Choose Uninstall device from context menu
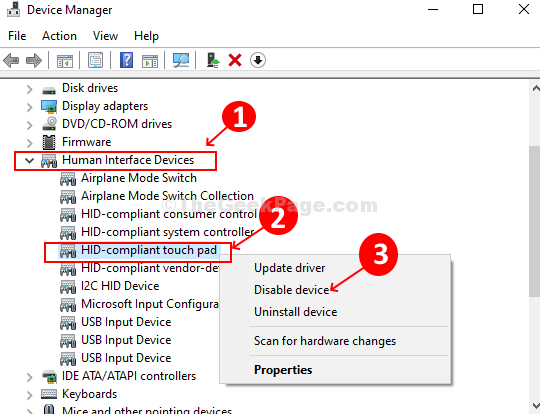540x414 pixels. [x=295, y=312]
